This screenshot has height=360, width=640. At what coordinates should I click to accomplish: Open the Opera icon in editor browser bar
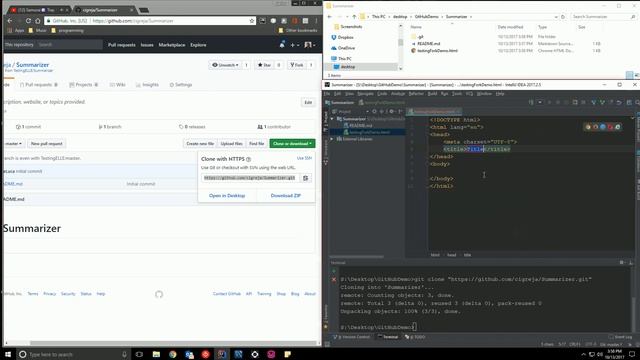pos(610,127)
